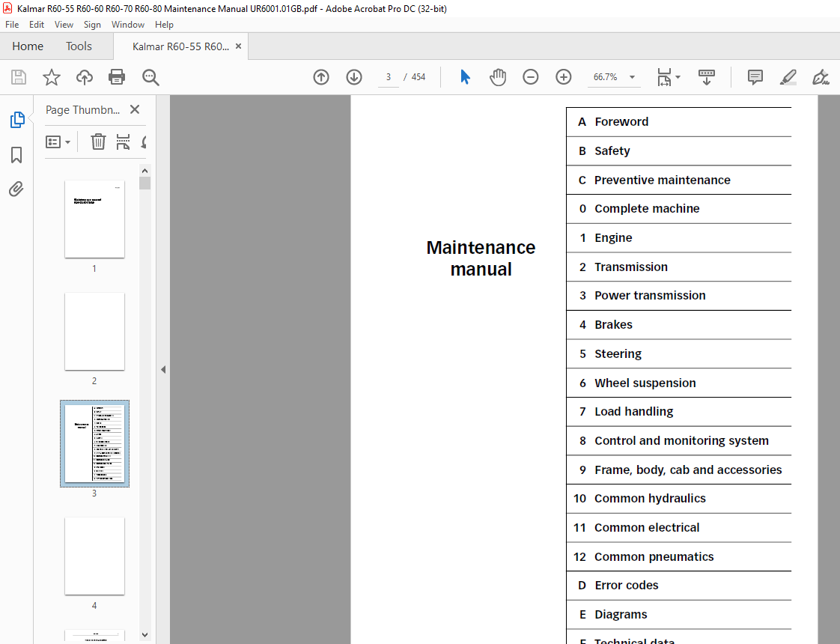The height and width of the screenshot is (644, 840).
Task: Toggle the Page Thumbnails panel icon
Action: (16, 120)
